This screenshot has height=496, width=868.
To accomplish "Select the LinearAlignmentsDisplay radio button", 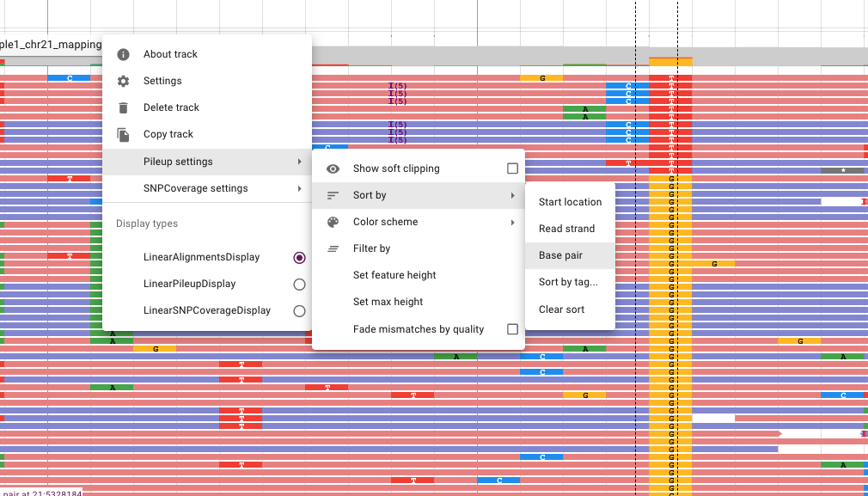I will click(x=299, y=257).
